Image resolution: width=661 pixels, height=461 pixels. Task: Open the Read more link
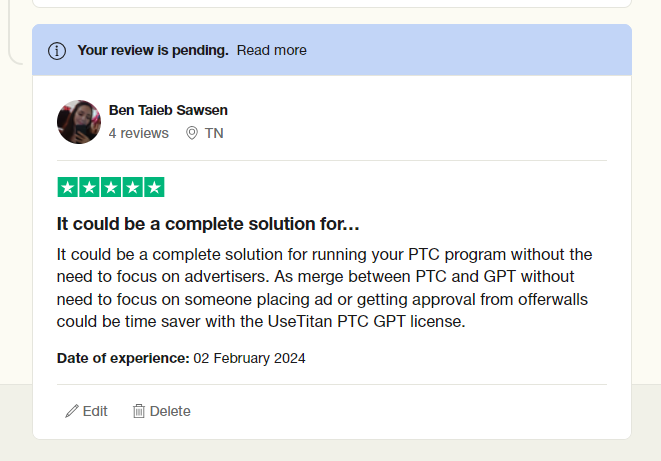[x=271, y=50]
